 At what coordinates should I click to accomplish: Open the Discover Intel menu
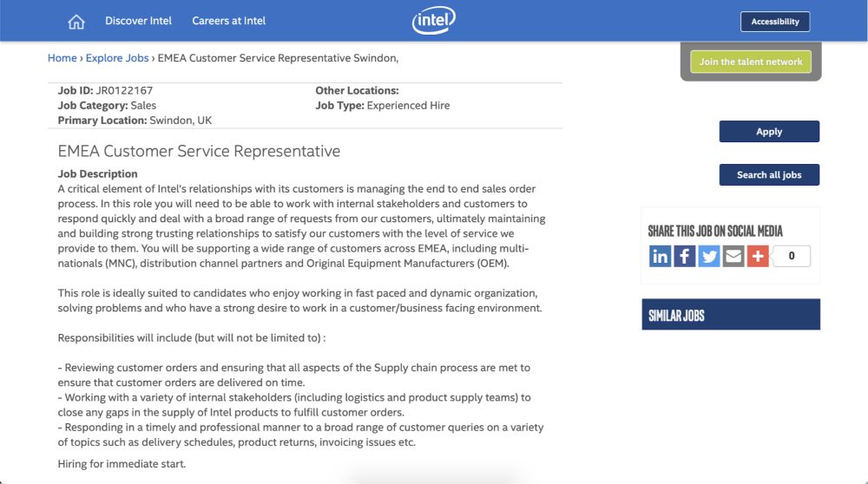pos(138,21)
